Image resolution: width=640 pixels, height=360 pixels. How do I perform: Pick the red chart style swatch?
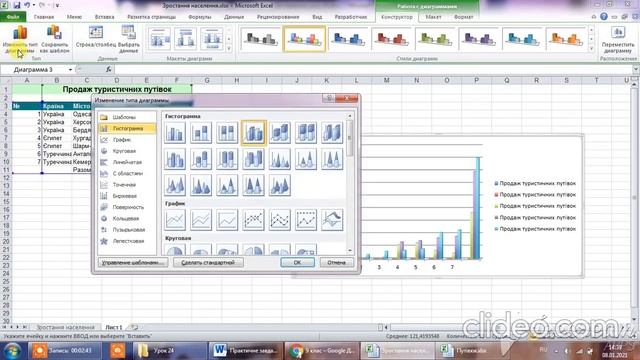tap(391, 39)
